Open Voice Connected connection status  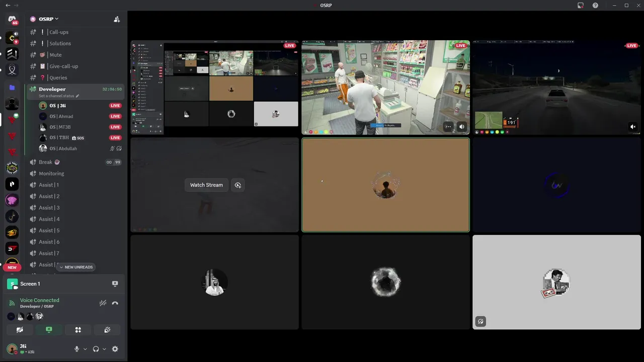pos(39,300)
